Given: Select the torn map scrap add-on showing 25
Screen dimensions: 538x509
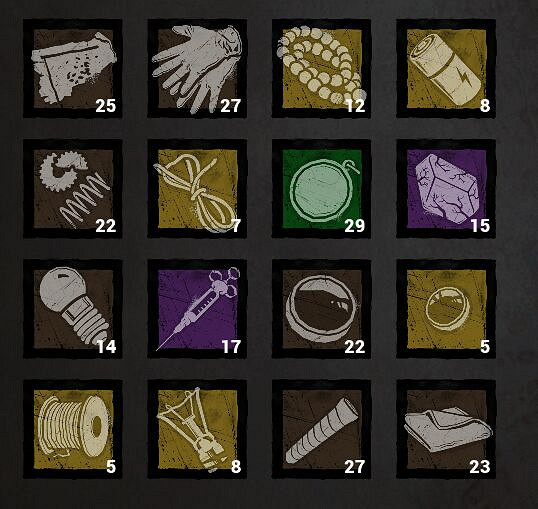Looking at the screenshot, I should click(x=73, y=69).
